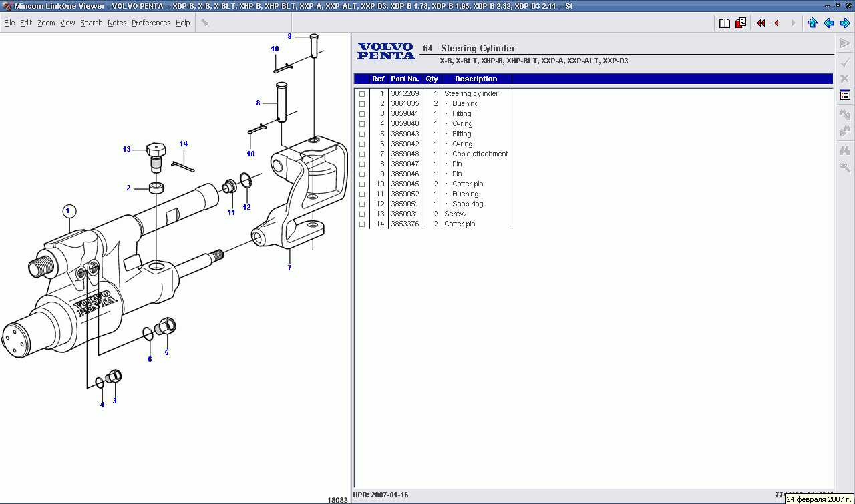Open the Notes menu
Viewport: 855px width, 504px height.
point(117,23)
